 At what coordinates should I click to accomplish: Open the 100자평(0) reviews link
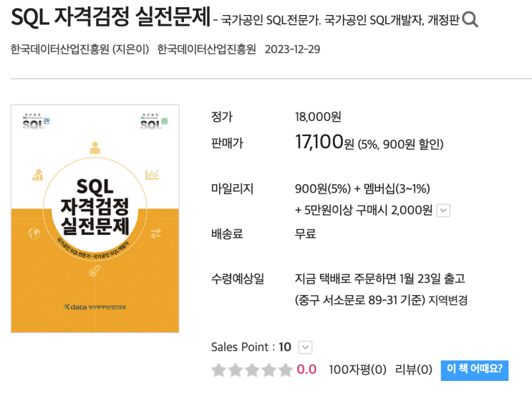tap(357, 370)
